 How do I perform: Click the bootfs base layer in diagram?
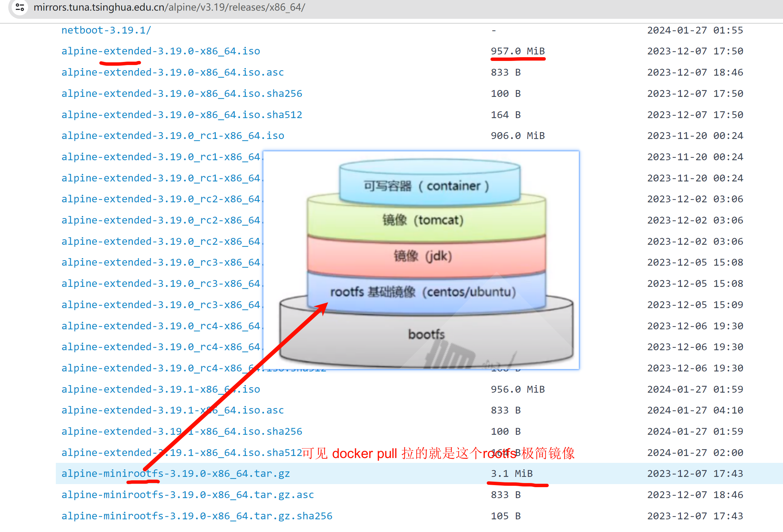click(426, 334)
